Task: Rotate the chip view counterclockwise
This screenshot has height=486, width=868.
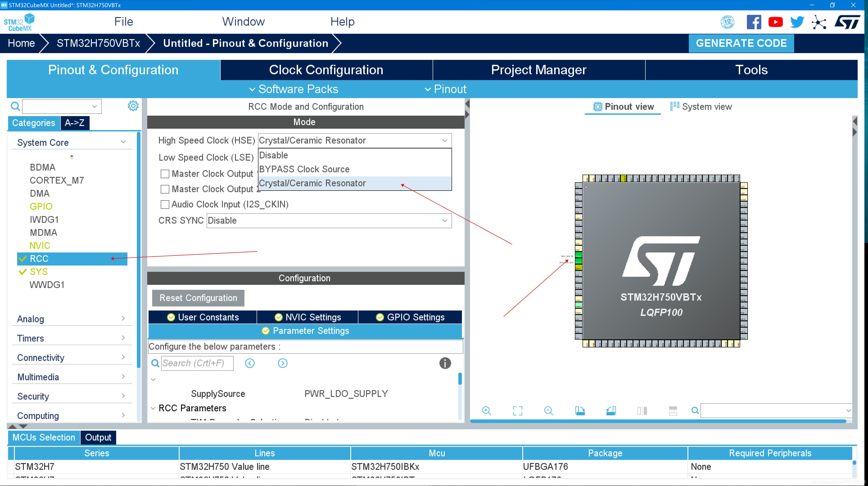Action: (610, 411)
